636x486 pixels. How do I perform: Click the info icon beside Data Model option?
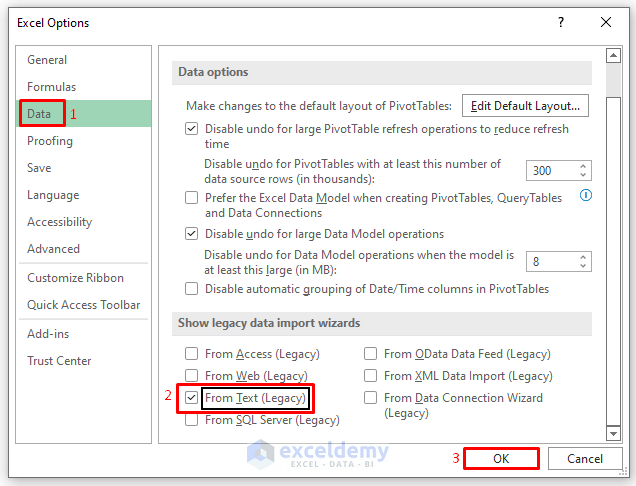pyautogui.click(x=586, y=195)
